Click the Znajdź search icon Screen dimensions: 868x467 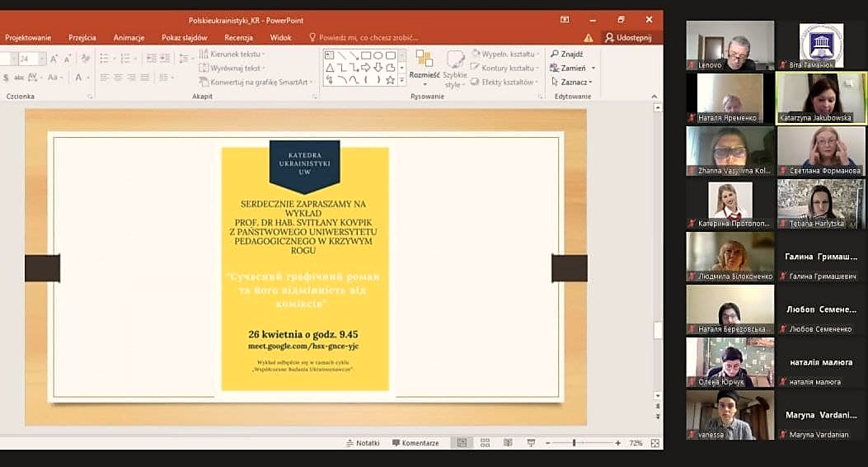click(556, 54)
